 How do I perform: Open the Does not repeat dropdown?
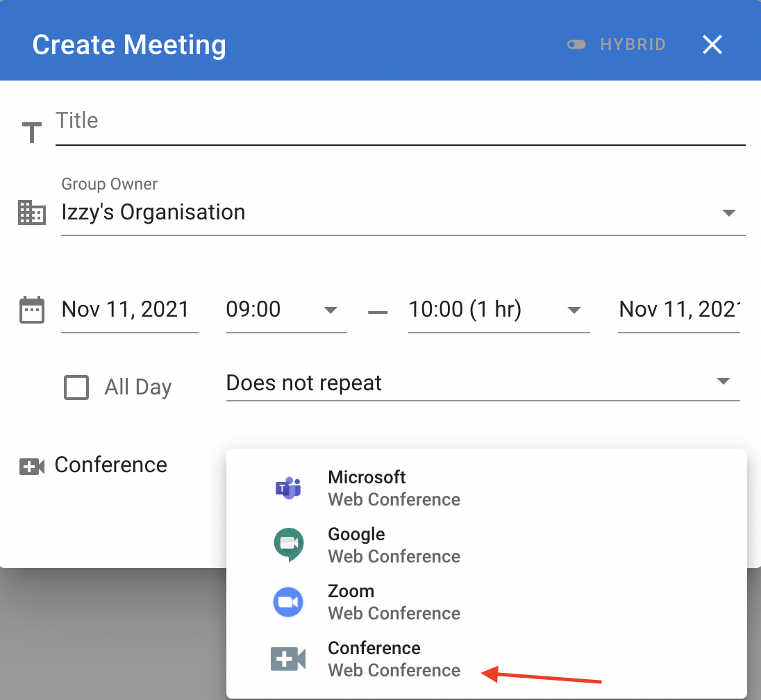coord(483,383)
